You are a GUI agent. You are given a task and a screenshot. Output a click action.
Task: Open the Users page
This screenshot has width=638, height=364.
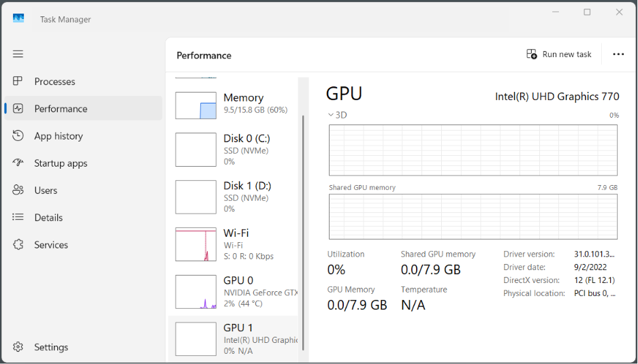pos(84,191)
